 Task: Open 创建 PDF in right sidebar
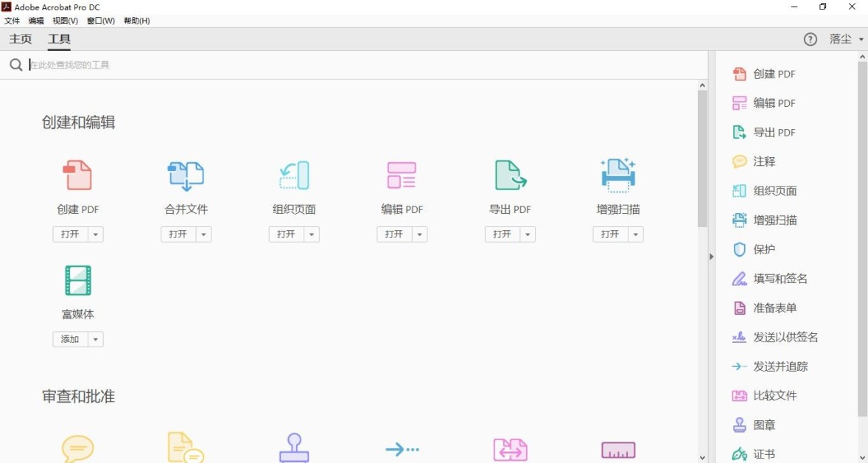(764, 74)
